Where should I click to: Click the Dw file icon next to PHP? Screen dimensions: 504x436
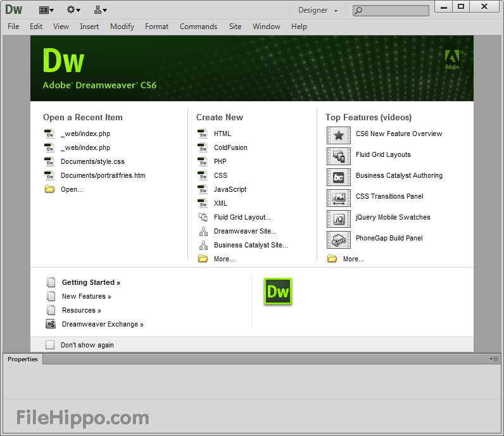pyautogui.click(x=203, y=161)
